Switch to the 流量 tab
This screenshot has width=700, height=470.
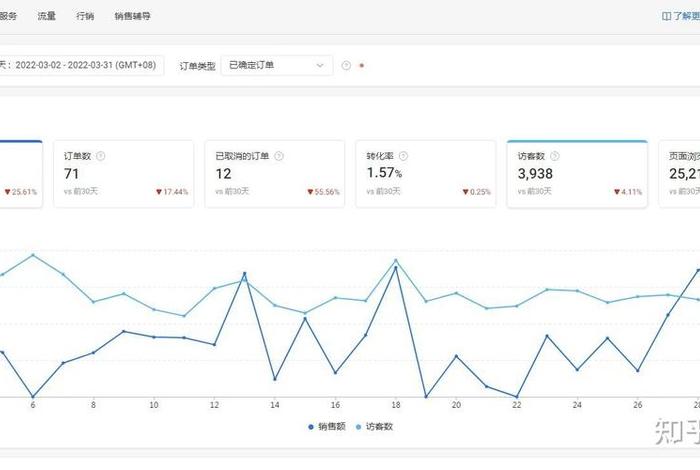pyautogui.click(x=47, y=17)
